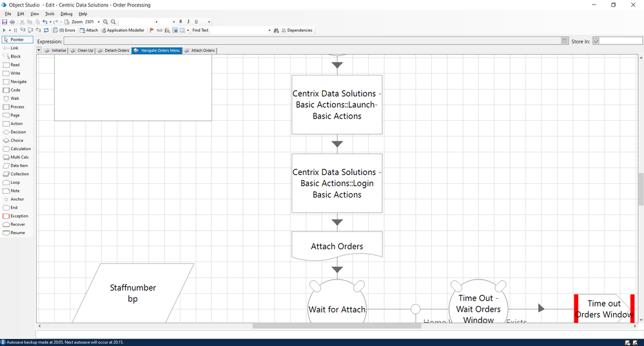Open the Debug menu
This screenshot has width=644, height=346.
[66, 14]
